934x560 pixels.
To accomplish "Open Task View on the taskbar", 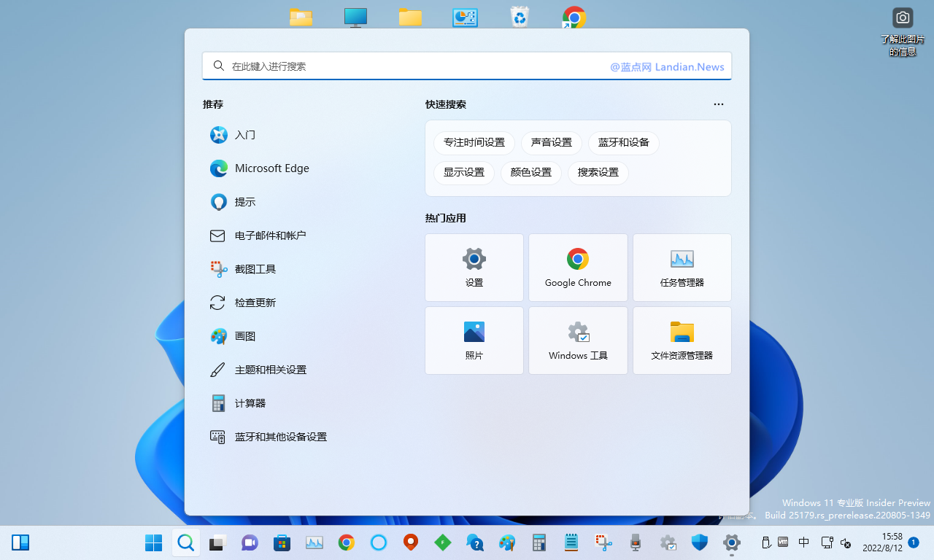I will [x=217, y=542].
